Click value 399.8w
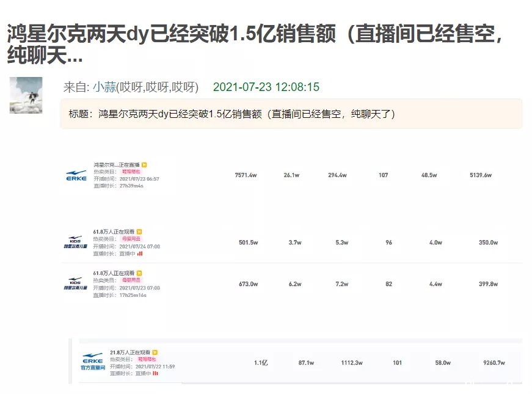Viewport: 532px width, 394px height. [488, 284]
